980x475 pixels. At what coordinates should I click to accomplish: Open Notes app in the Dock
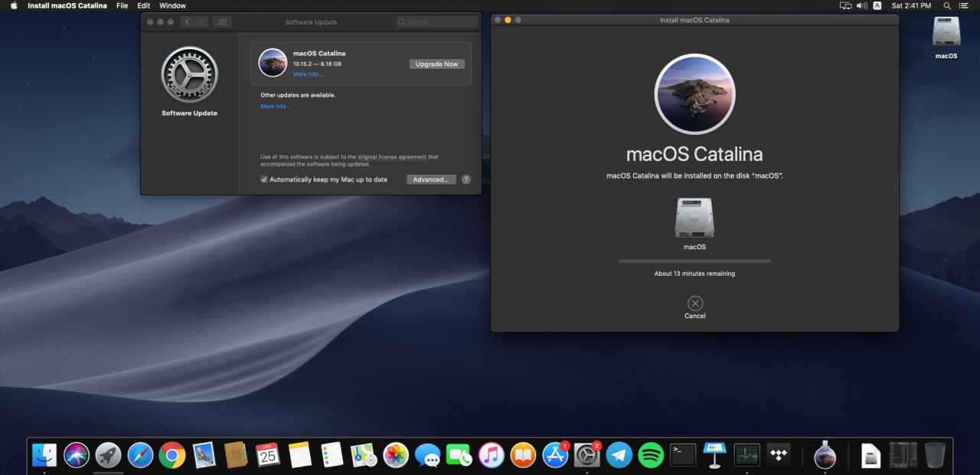pyautogui.click(x=300, y=455)
